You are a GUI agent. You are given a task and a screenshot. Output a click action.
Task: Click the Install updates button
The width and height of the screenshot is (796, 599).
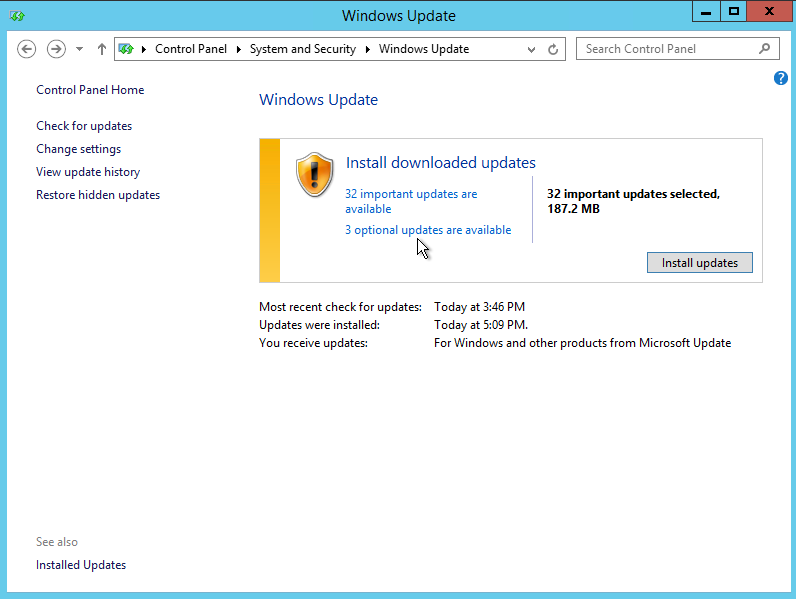pos(700,262)
